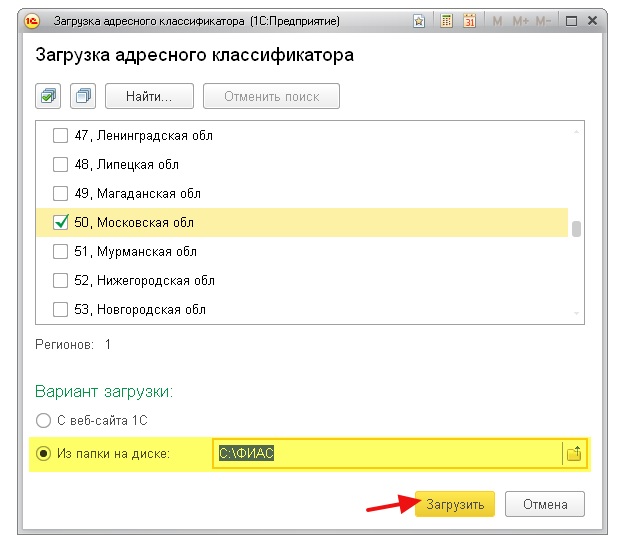This screenshot has height=541, width=619.
Task: Select the Из папки на диске radio option
Action: pos(43,453)
